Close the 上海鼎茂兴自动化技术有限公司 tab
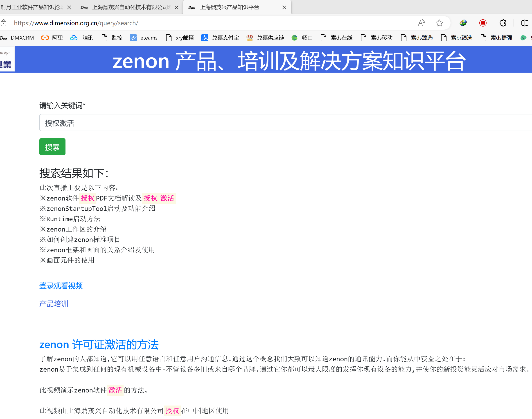532x419 pixels. pyautogui.click(x=176, y=7)
